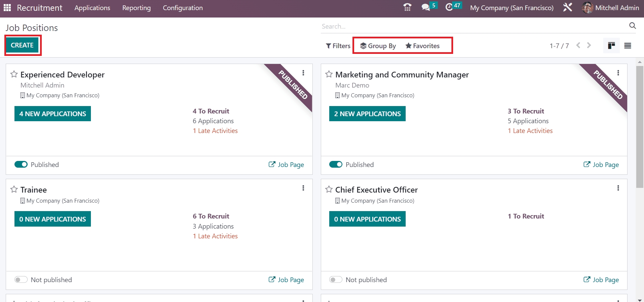The width and height of the screenshot is (644, 302).
Task: Open the Filters dropdown
Action: point(338,46)
